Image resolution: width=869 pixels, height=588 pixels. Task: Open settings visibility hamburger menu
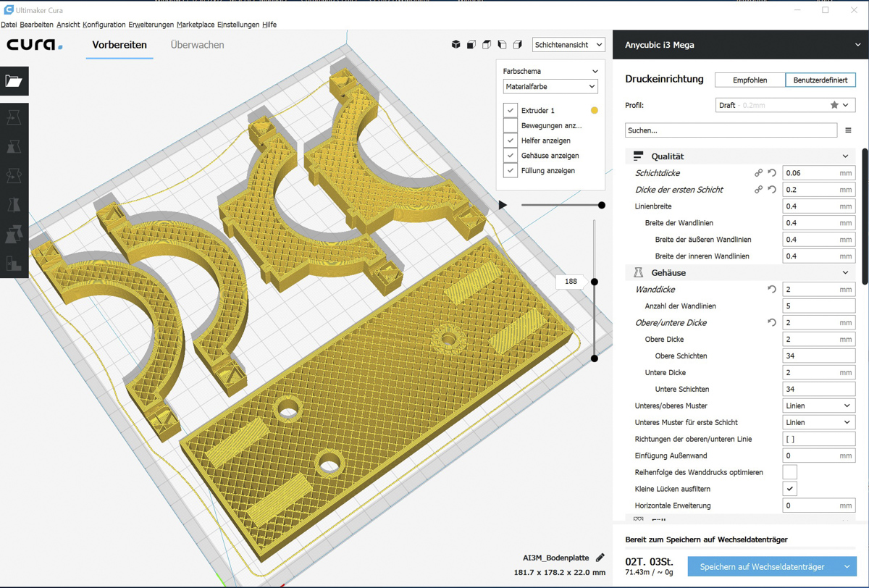click(x=848, y=130)
